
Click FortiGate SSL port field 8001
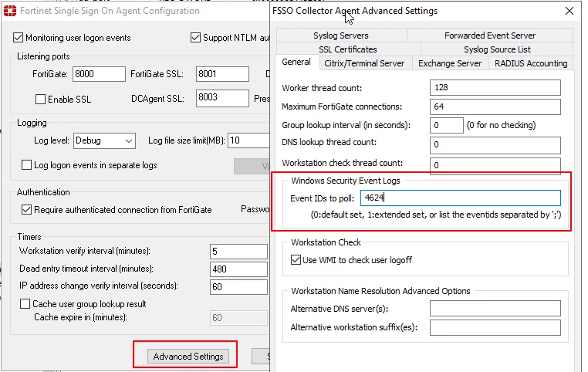[x=222, y=74]
